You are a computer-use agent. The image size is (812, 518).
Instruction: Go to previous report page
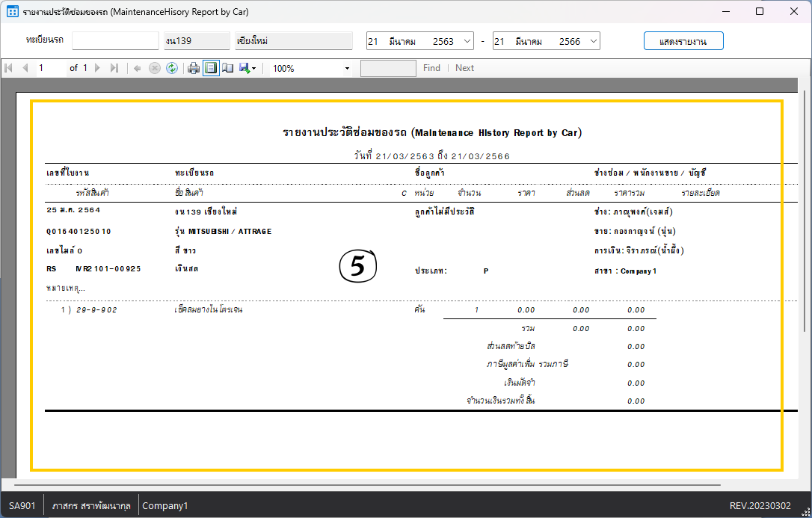[25, 68]
